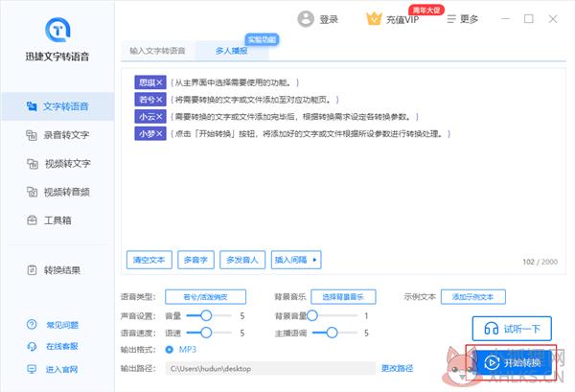Click the play icon in 开始转换
Image resolution: width=575 pixels, height=392 pixels.
[x=492, y=362]
